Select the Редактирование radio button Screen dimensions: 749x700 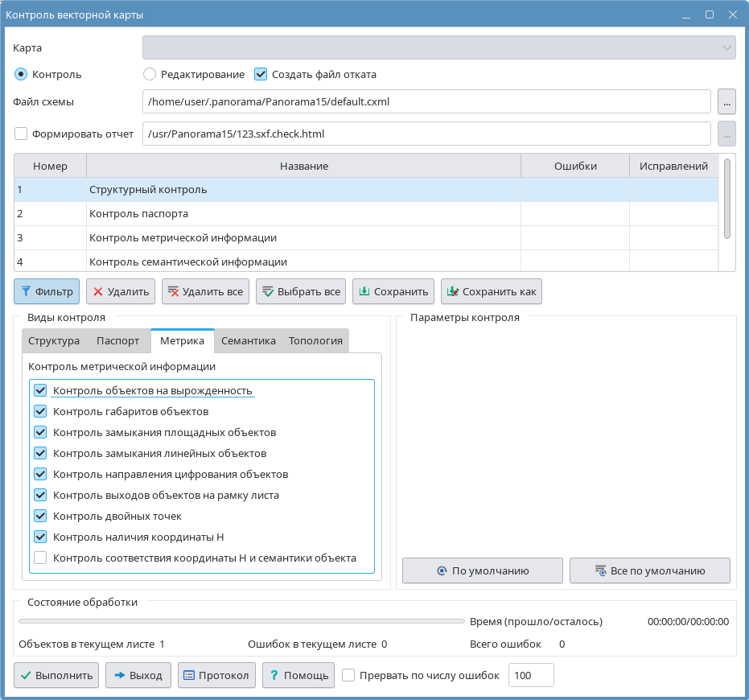click(150, 74)
